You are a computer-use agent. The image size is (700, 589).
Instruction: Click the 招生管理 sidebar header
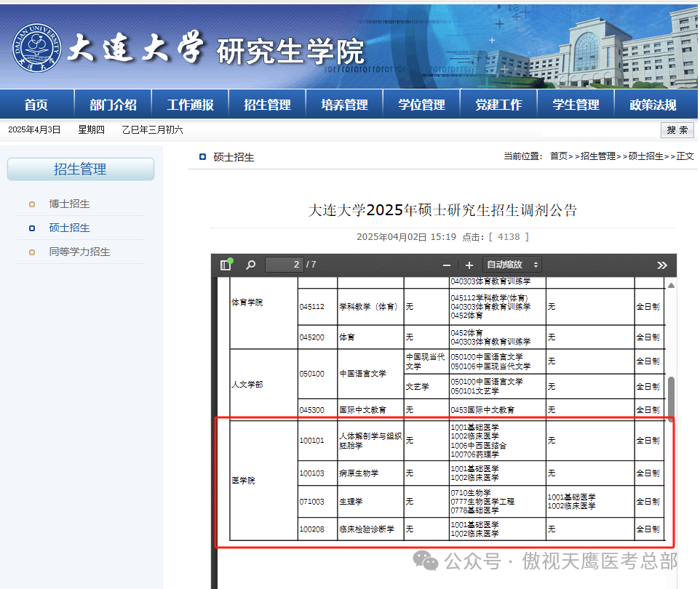point(81,169)
